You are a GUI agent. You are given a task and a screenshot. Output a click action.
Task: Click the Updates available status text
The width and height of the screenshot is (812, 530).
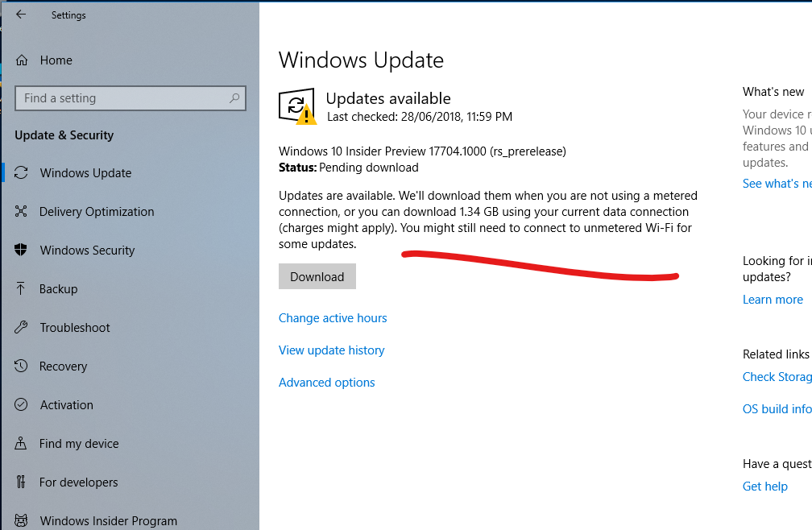tap(388, 98)
